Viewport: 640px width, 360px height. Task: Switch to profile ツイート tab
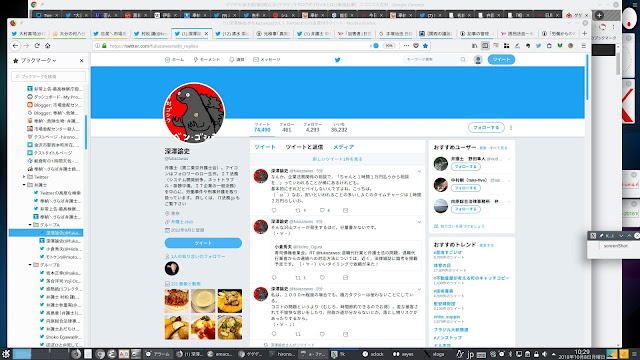pos(265,147)
